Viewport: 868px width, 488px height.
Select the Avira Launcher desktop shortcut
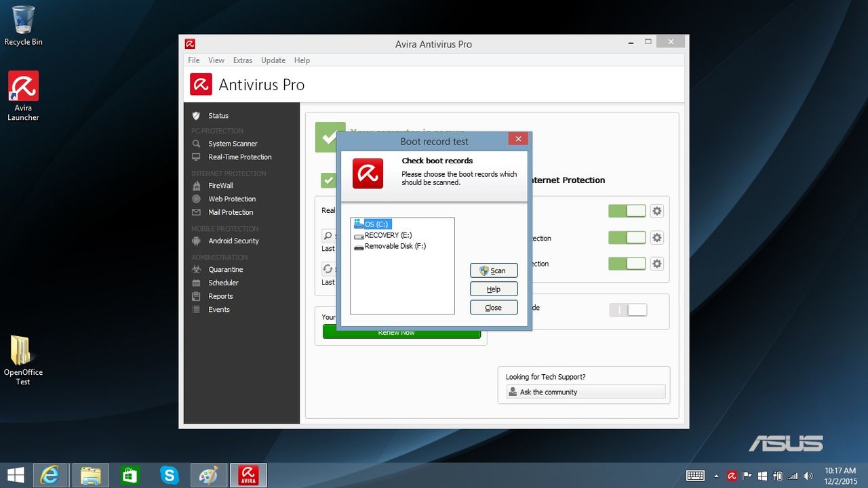coord(23,96)
